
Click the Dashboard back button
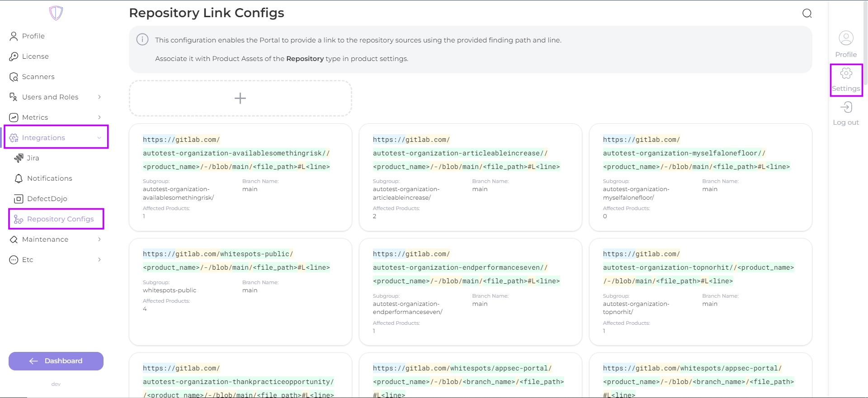(x=56, y=361)
